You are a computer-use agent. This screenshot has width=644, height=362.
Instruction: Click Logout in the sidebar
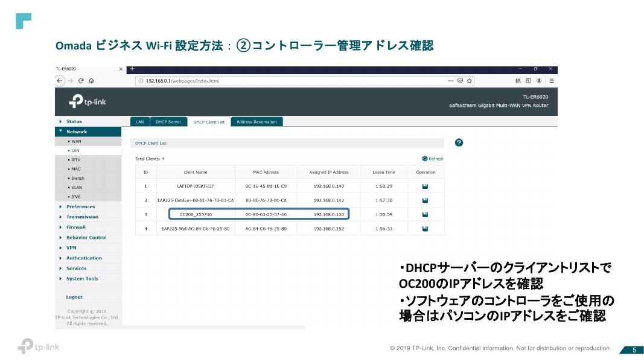point(74,297)
